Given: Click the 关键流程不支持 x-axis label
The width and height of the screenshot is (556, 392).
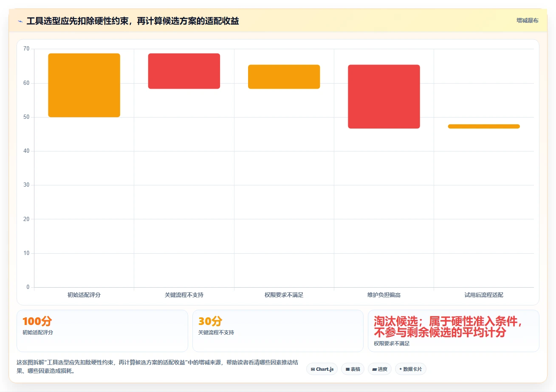Looking at the screenshot, I should pyautogui.click(x=184, y=295).
